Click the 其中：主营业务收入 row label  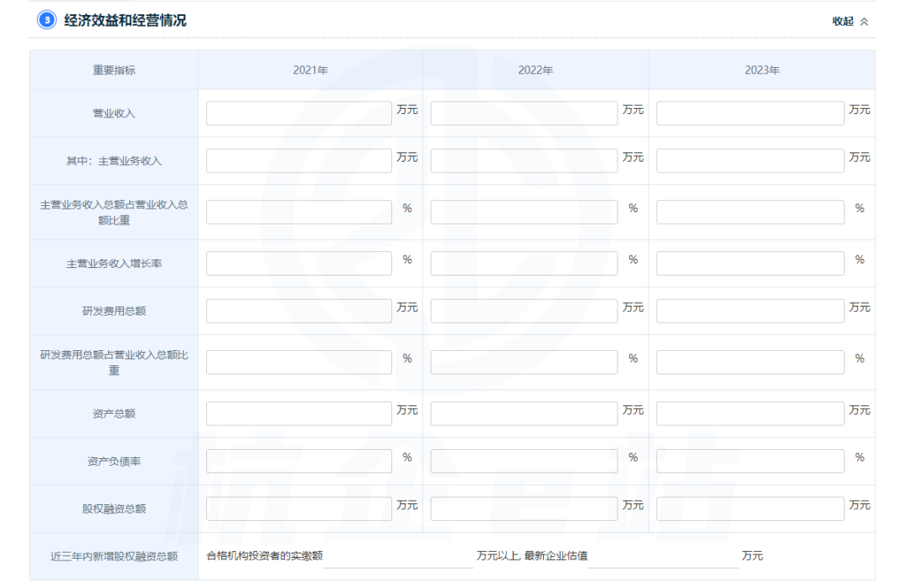click(x=114, y=161)
